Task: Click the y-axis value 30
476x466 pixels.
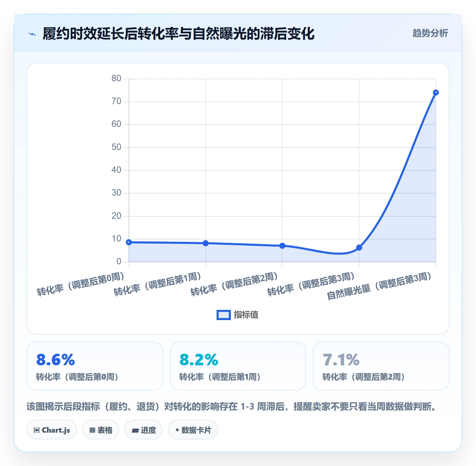Action: [x=116, y=193]
